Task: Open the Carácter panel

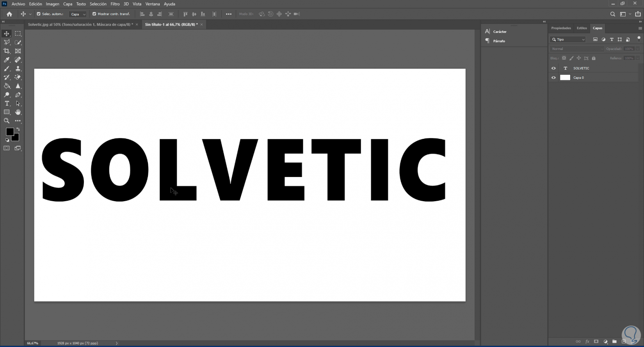Action: click(500, 32)
